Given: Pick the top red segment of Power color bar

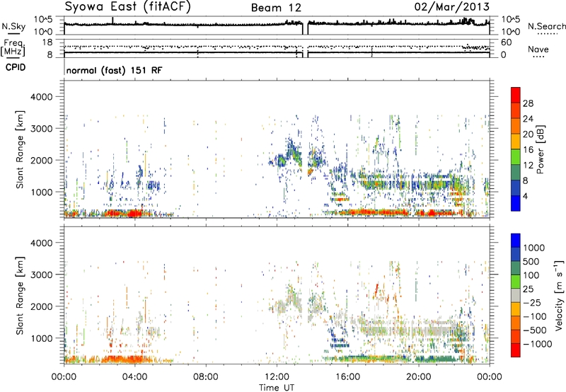Looking at the screenshot, I should 516,96.
